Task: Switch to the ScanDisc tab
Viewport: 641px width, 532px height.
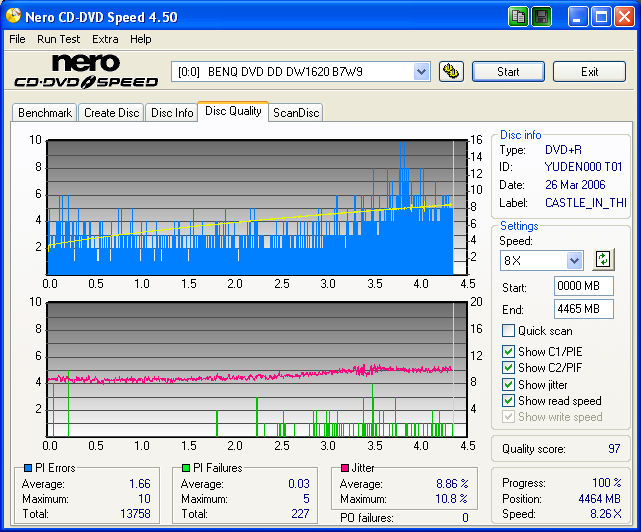Action: [x=296, y=113]
